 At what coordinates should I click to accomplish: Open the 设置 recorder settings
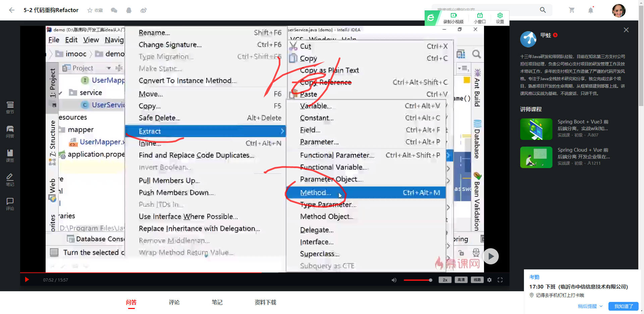click(500, 18)
